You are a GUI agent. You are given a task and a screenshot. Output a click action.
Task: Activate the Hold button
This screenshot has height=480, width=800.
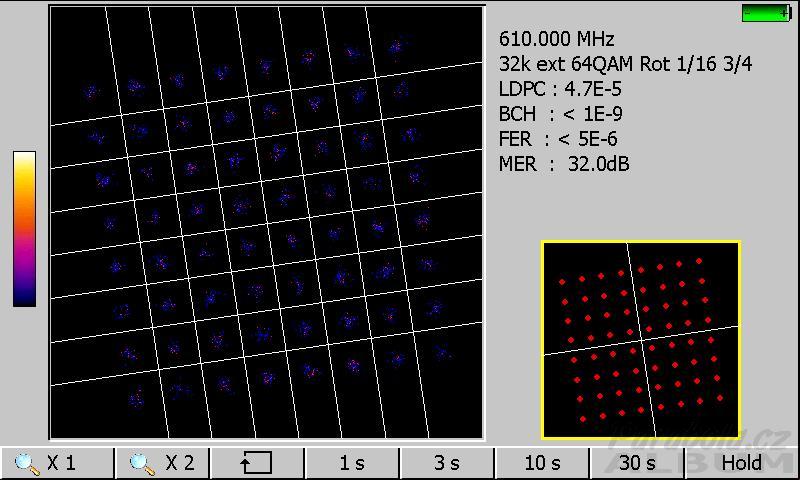tap(742, 463)
